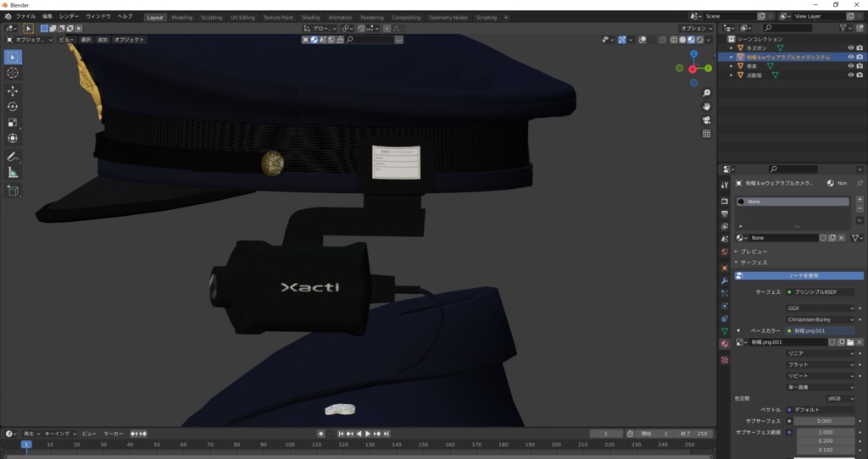Open the sRGB color space dropdown
The height and width of the screenshot is (459, 868).
coord(840,398)
